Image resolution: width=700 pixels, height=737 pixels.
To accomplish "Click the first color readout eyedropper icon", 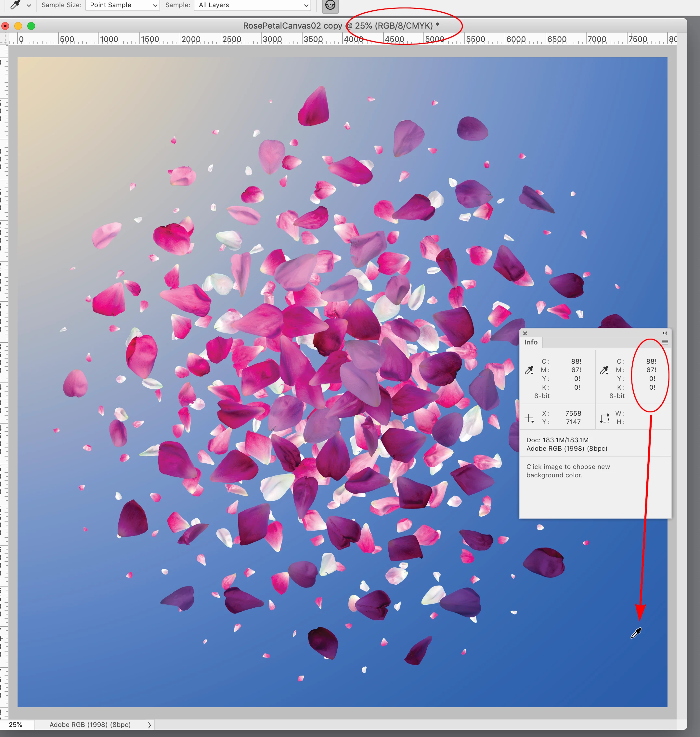I will (529, 370).
